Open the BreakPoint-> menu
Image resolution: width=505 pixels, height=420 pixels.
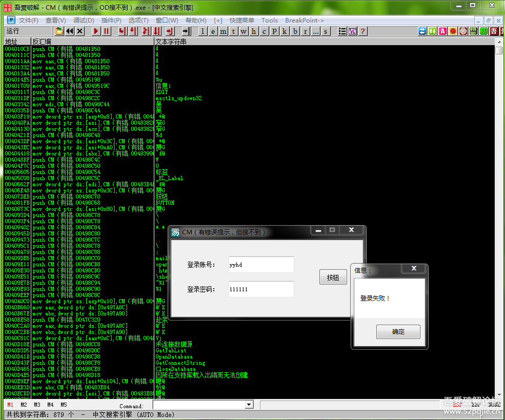tap(305, 21)
